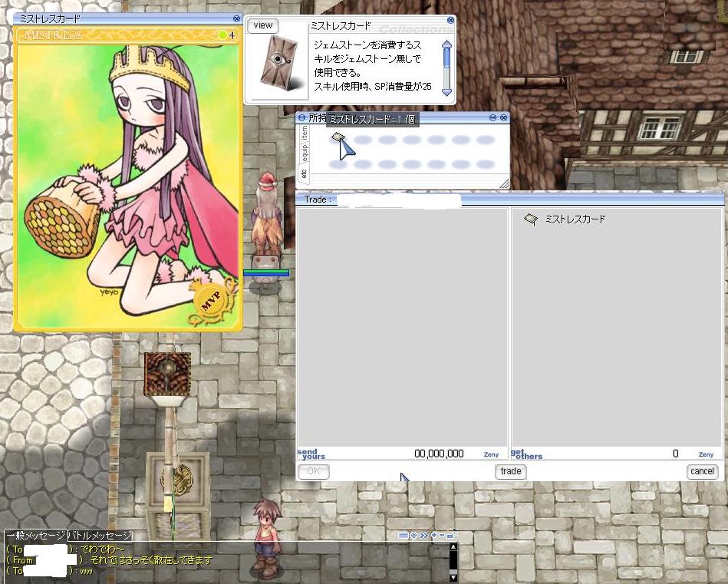Switch to the etc tab in inventory
728x584 pixels.
[304, 174]
